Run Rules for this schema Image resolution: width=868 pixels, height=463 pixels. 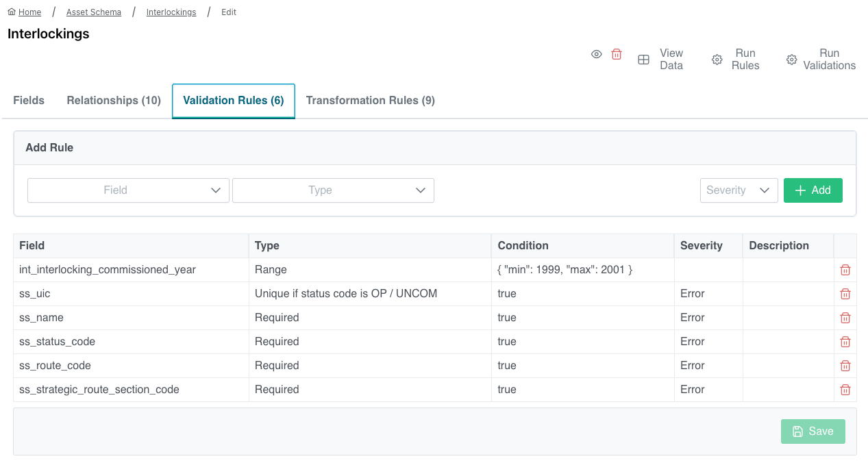pyautogui.click(x=736, y=60)
